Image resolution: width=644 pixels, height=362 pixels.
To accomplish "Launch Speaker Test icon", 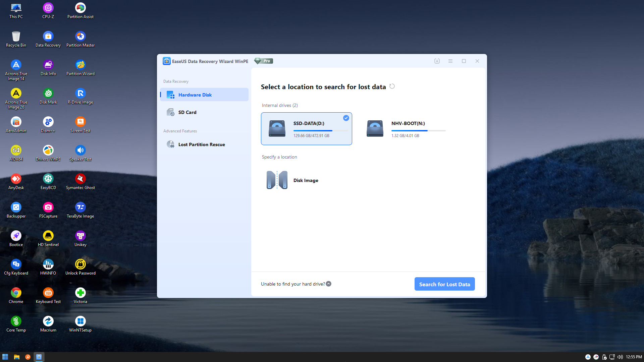I will (x=80, y=154).
